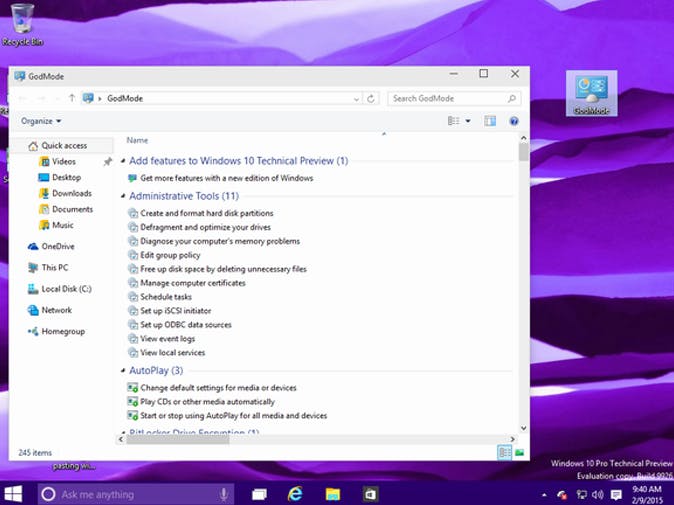Collapse the Administrative Tools group
This screenshot has width=674, height=505.
[x=123, y=196]
